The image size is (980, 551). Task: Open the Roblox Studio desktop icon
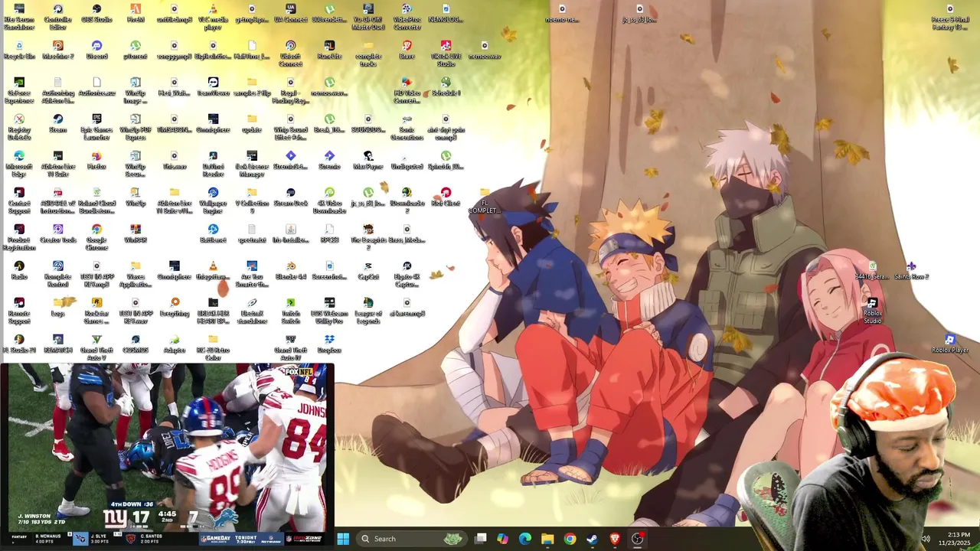[873, 311]
